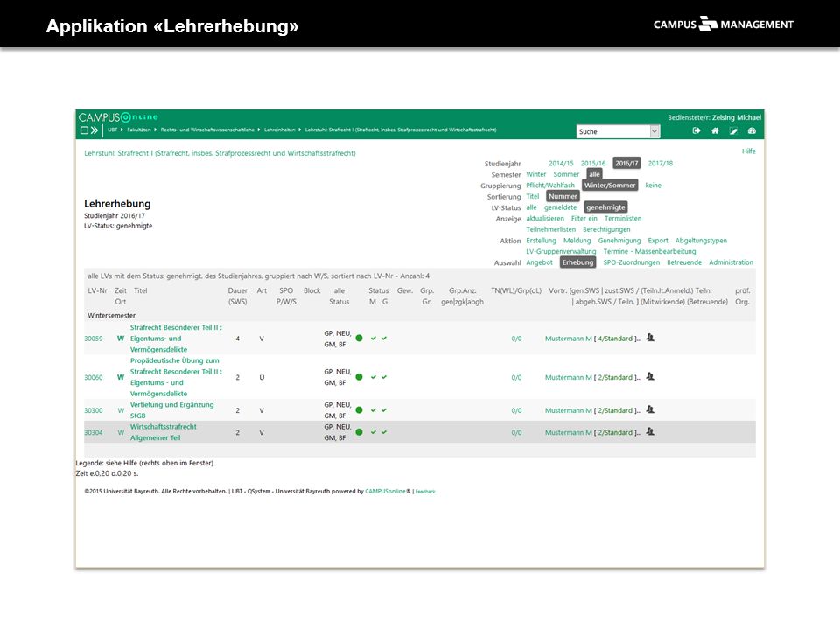Click the CAMPUSonline logo
Image resolution: width=840 pixels, height=630 pixels.
118,116
